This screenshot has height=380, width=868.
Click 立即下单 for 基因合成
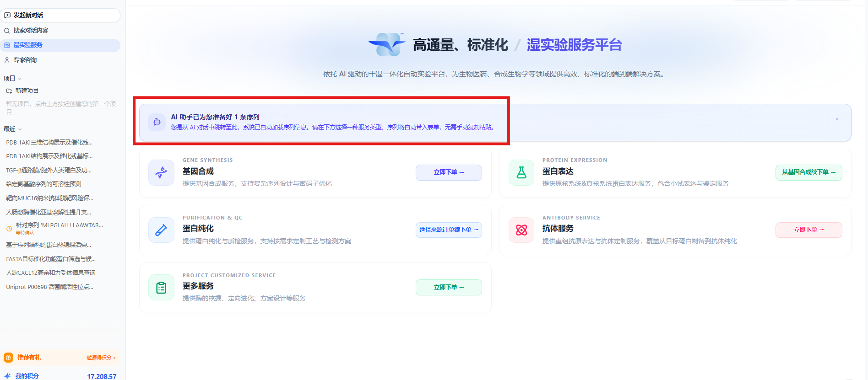coord(449,172)
